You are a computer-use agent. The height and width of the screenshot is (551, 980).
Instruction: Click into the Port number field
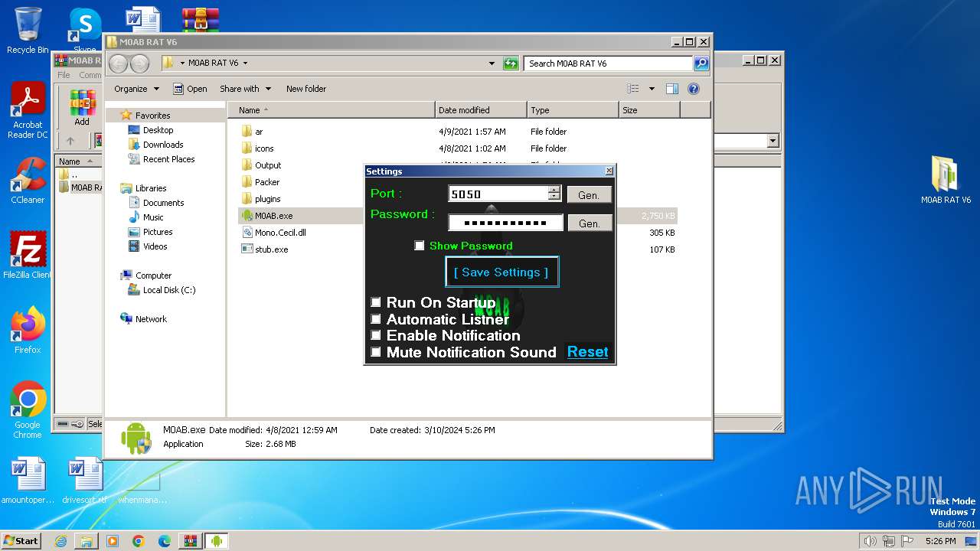[498, 194]
